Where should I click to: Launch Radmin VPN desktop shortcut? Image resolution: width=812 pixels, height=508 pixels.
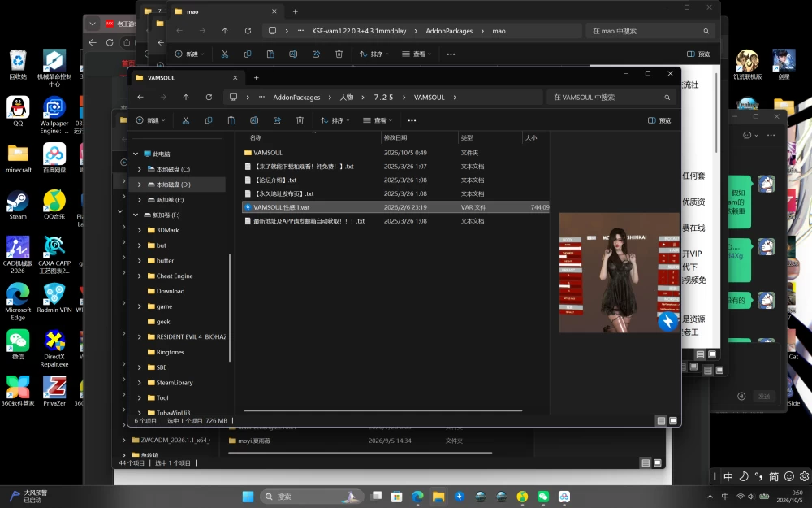pyautogui.click(x=54, y=298)
